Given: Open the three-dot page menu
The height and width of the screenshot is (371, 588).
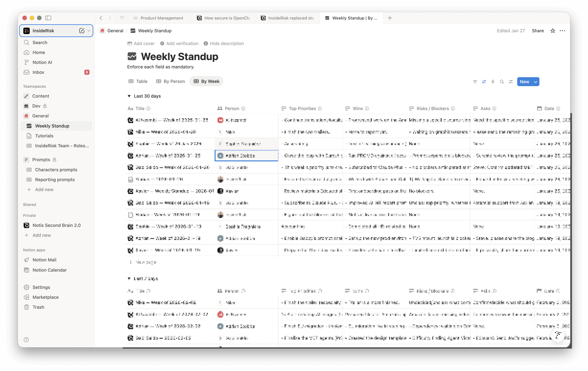Looking at the screenshot, I should [562, 31].
